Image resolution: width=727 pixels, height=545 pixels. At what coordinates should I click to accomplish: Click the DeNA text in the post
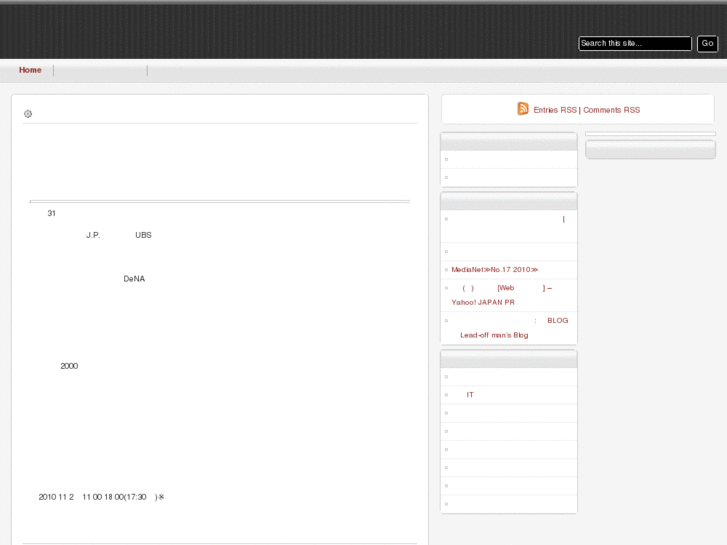pos(134,279)
